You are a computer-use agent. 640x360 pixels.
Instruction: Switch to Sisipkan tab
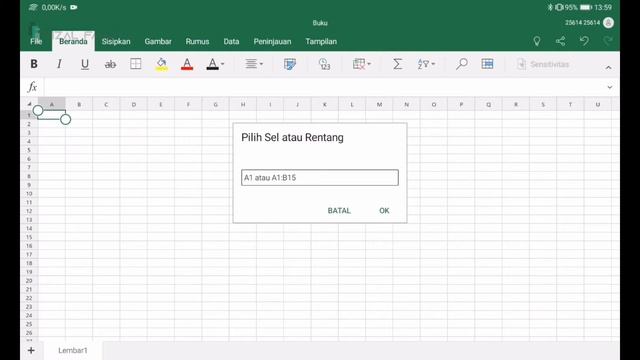pos(116,41)
